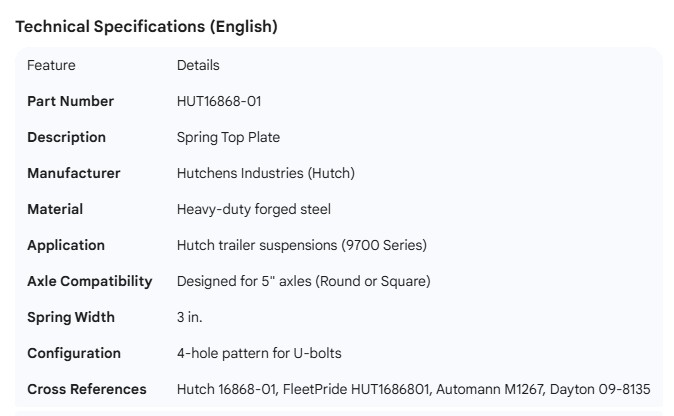Image resolution: width=674 pixels, height=416 pixels.
Task: Click the Cross References values text
Action: 414,389
